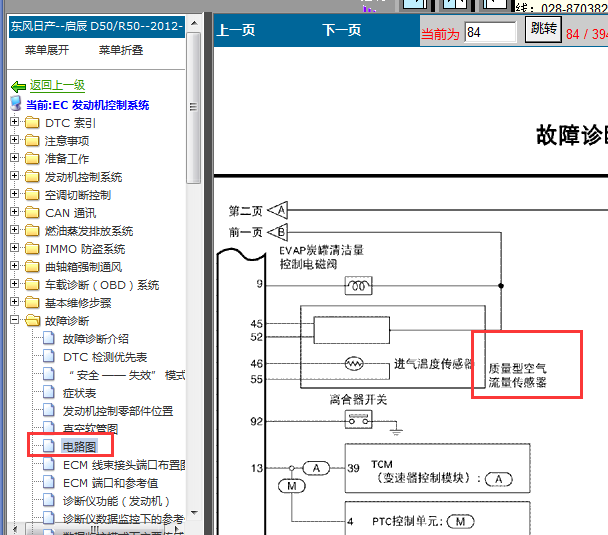Screen dimensions: 608x535
Task: Click the computer icon beside 当前:EC 发动机控制系统
Action: [16, 104]
